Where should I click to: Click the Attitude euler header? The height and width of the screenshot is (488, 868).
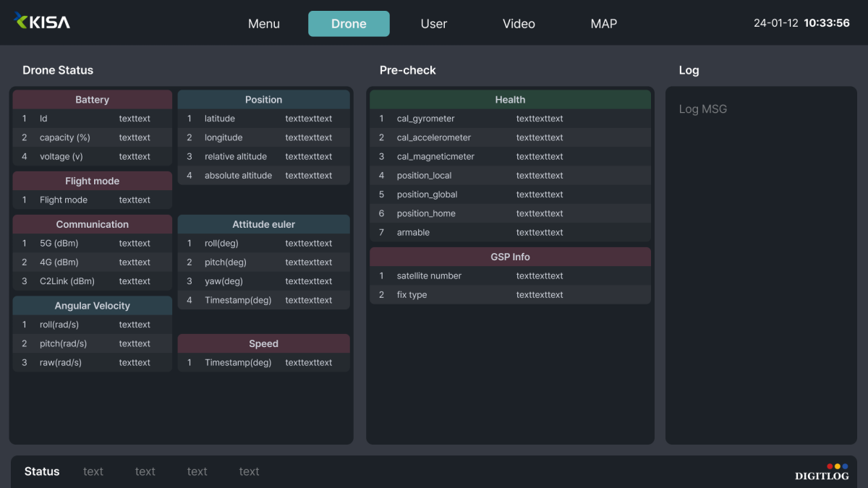tap(263, 224)
